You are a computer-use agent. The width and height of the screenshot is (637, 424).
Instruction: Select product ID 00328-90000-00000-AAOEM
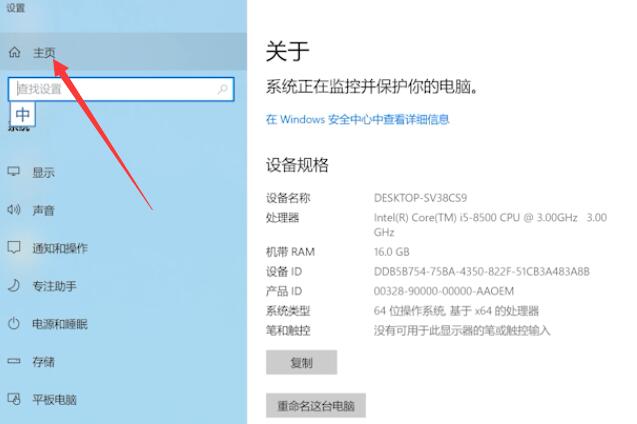[x=444, y=291]
